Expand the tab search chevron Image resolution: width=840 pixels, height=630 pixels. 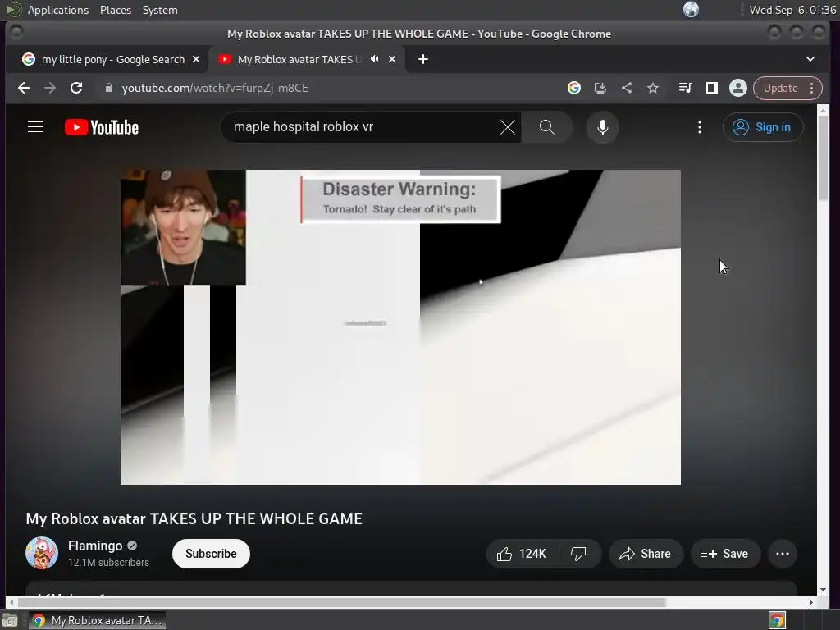(x=810, y=59)
